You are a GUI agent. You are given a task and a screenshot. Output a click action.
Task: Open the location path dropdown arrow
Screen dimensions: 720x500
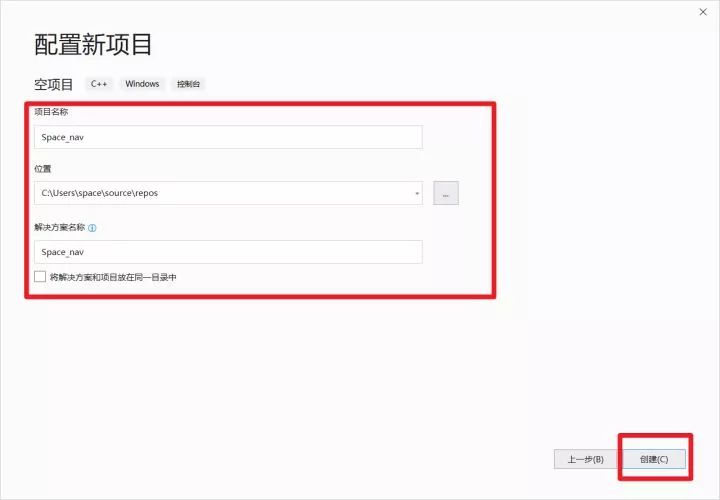pos(416,193)
